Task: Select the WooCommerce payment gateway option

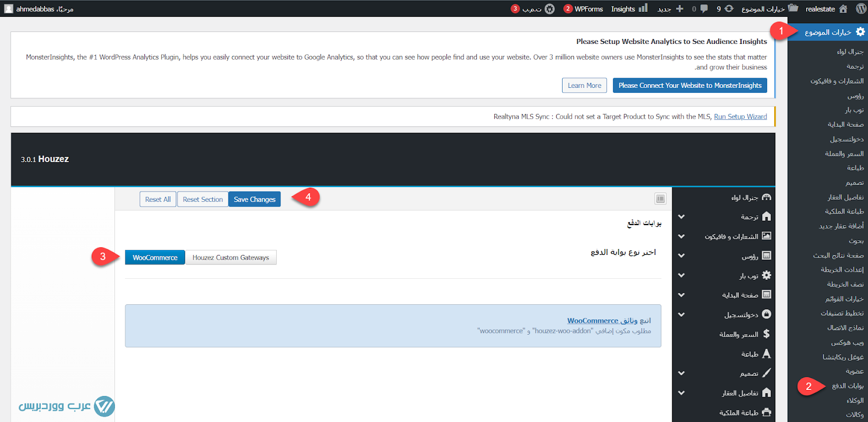Action: click(155, 258)
